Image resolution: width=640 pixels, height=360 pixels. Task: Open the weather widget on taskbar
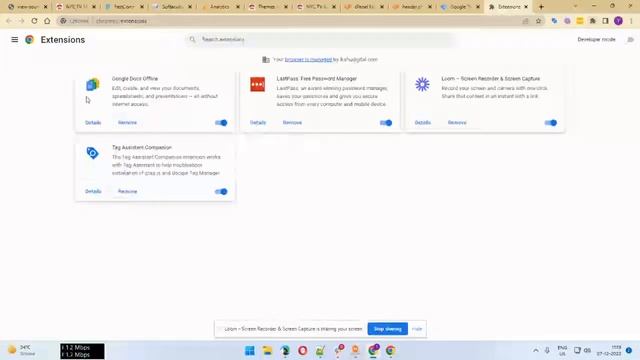(22, 350)
